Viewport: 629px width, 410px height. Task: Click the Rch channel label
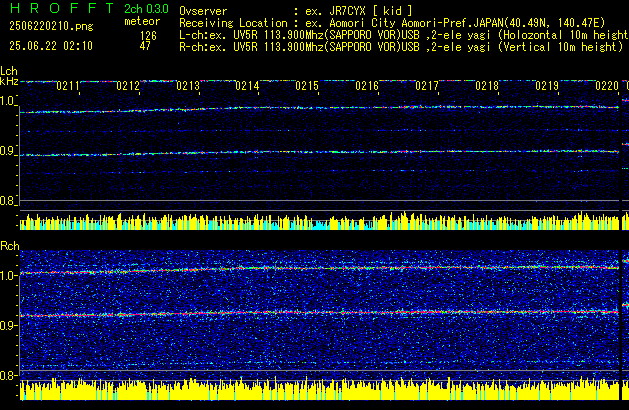tap(10, 246)
